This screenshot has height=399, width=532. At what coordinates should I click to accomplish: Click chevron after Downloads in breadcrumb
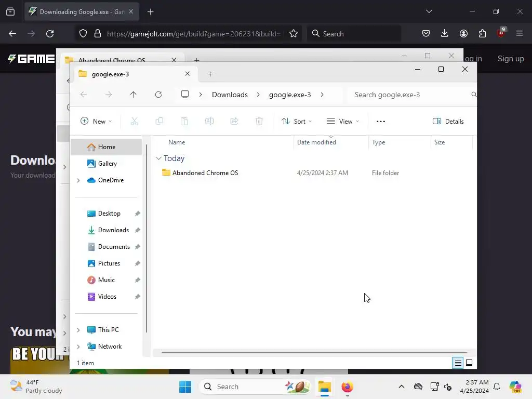[258, 95]
